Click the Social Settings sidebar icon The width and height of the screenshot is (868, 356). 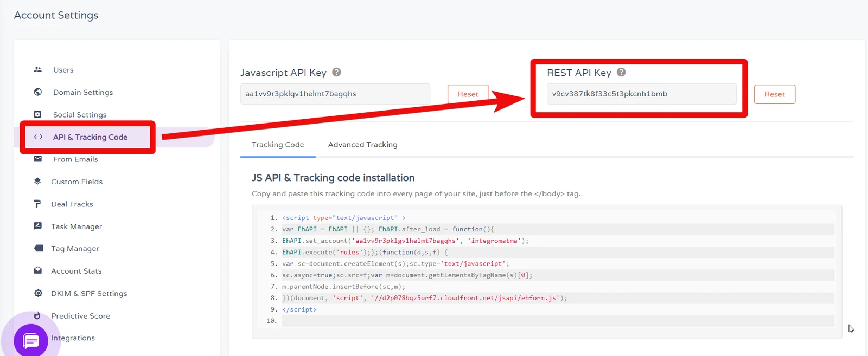point(37,114)
